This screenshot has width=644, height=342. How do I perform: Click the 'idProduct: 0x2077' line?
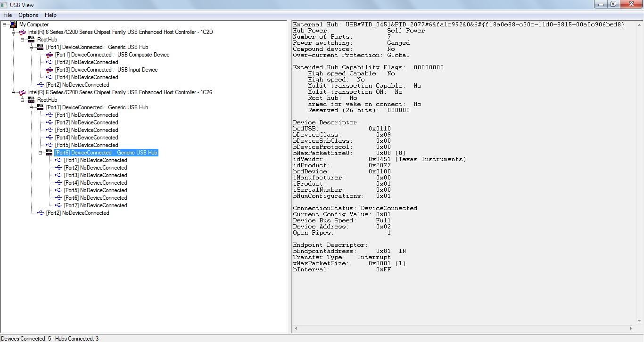tap(342, 165)
